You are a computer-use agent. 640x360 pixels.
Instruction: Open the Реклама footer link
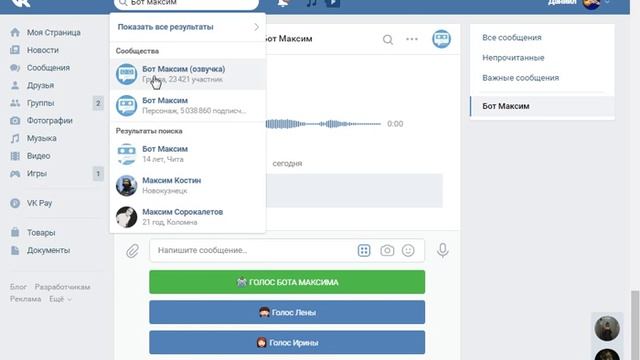[x=25, y=299]
